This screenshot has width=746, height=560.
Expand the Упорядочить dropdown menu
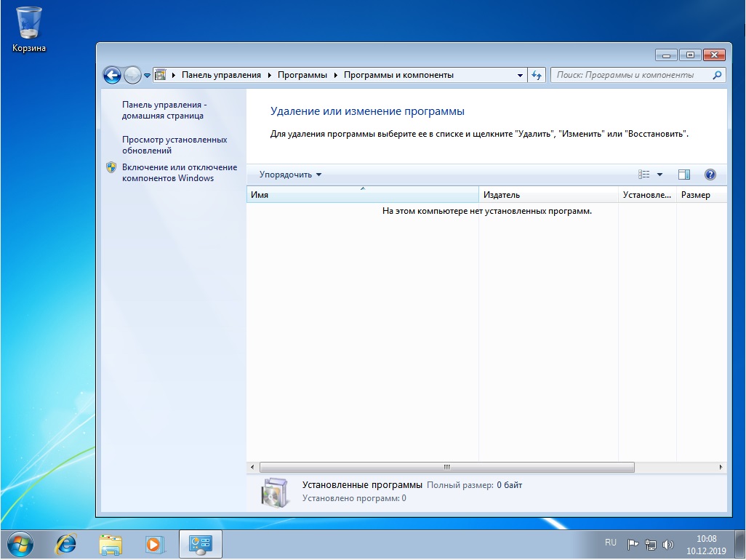click(290, 175)
